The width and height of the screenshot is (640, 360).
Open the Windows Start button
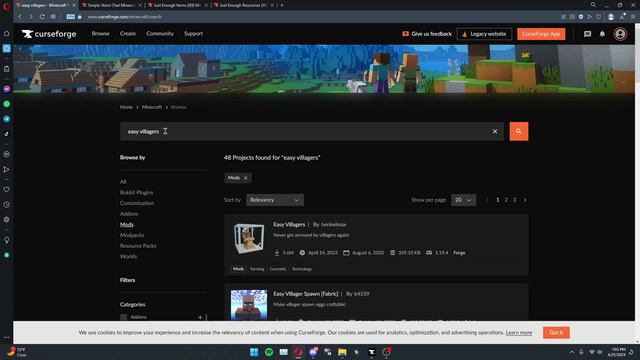click(254, 352)
